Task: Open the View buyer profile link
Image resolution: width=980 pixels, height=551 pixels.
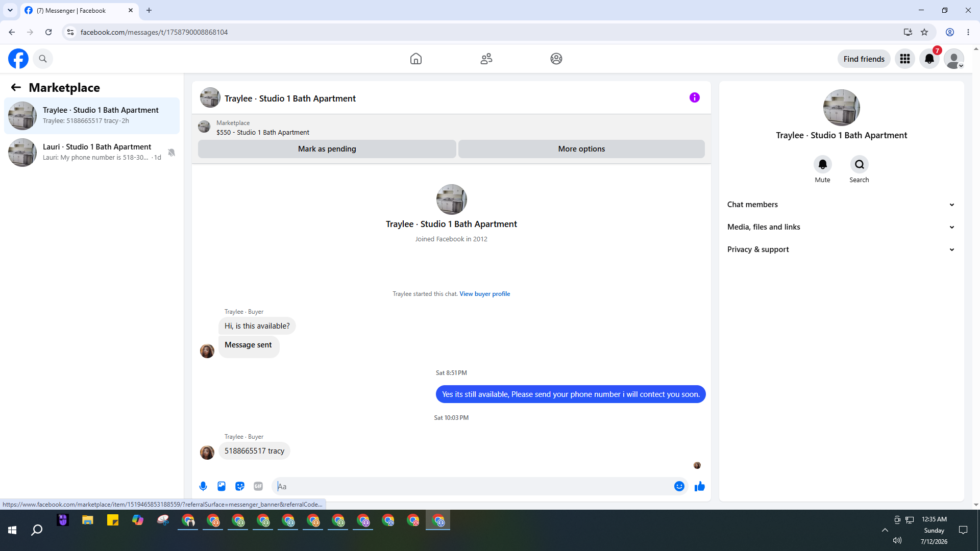Action: coord(485,294)
